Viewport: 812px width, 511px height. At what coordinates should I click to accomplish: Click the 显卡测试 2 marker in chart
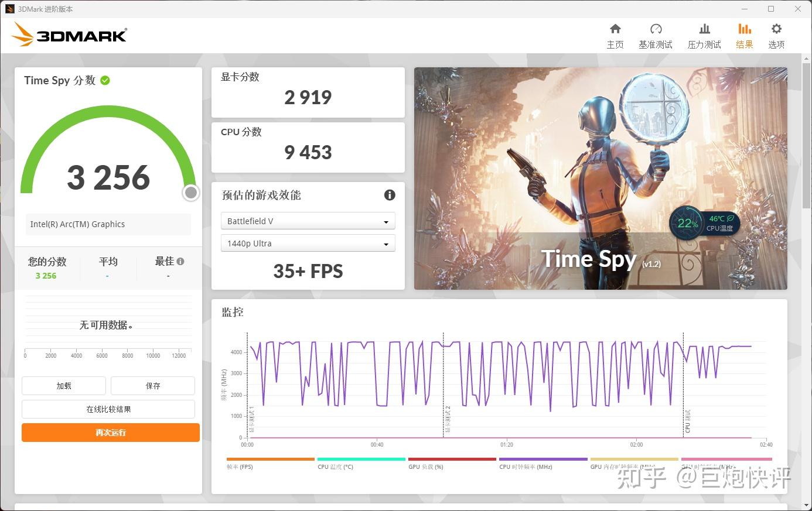point(448,419)
